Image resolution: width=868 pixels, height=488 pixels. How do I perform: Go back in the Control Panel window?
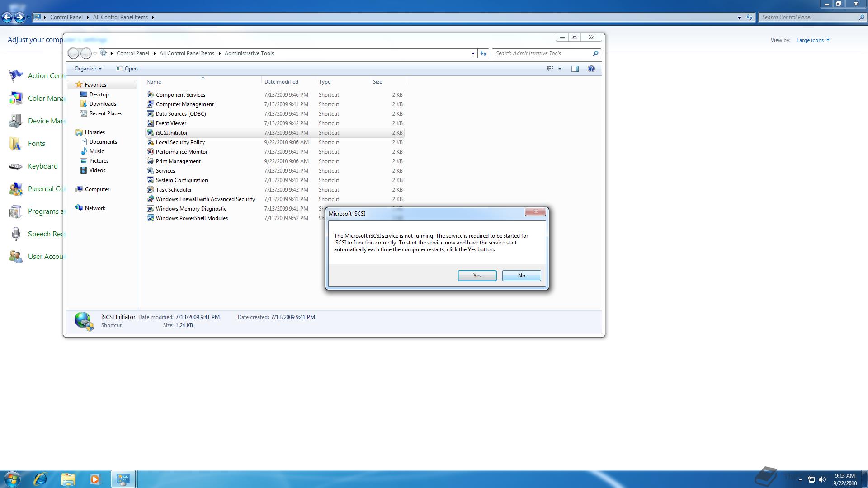tap(7, 17)
